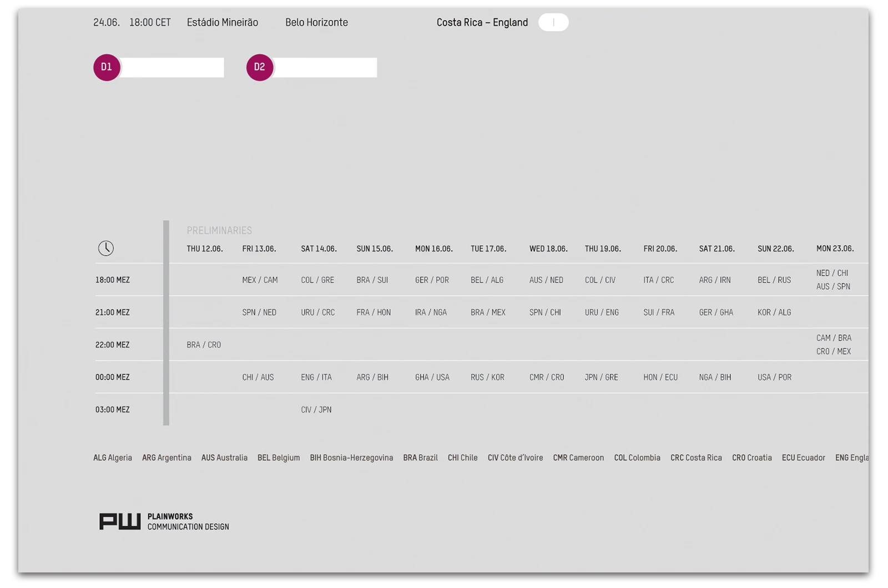Open the Estádio Mineirão stadium link
Viewport: 888px width, 588px height.
[223, 22]
